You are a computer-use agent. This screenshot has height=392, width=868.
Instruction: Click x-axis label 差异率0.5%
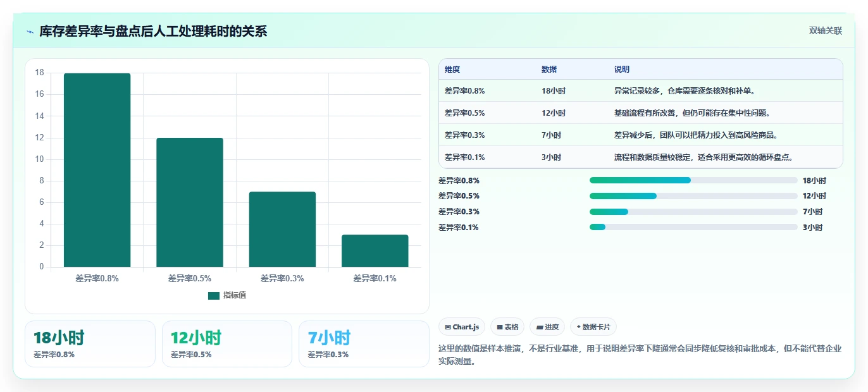pos(190,278)
